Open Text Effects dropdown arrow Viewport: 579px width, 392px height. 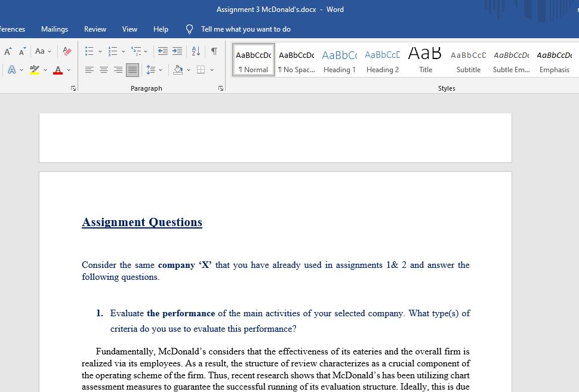coord(21,70)
